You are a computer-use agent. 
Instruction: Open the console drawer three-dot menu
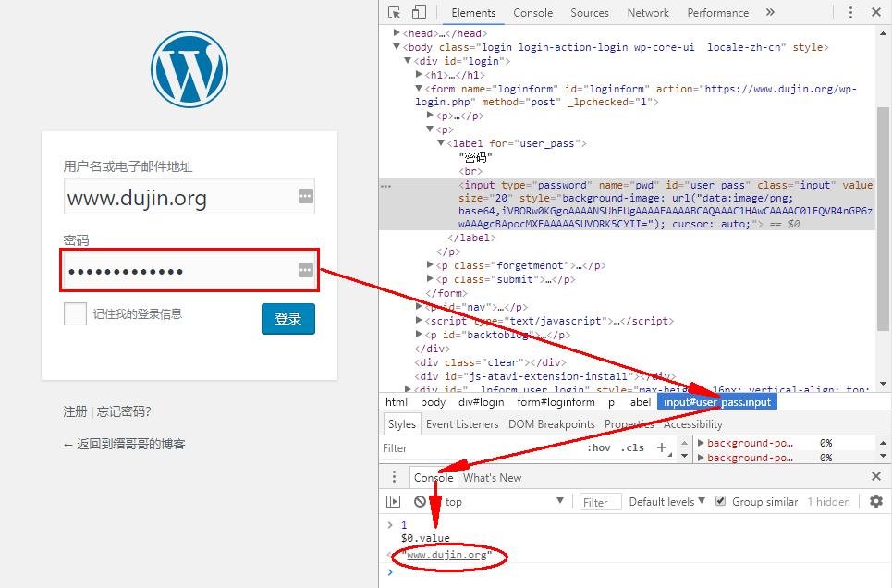[394, 477]
